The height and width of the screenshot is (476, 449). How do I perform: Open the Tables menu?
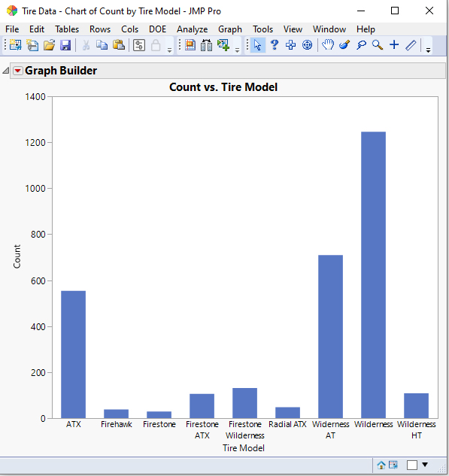pos(67,29)
